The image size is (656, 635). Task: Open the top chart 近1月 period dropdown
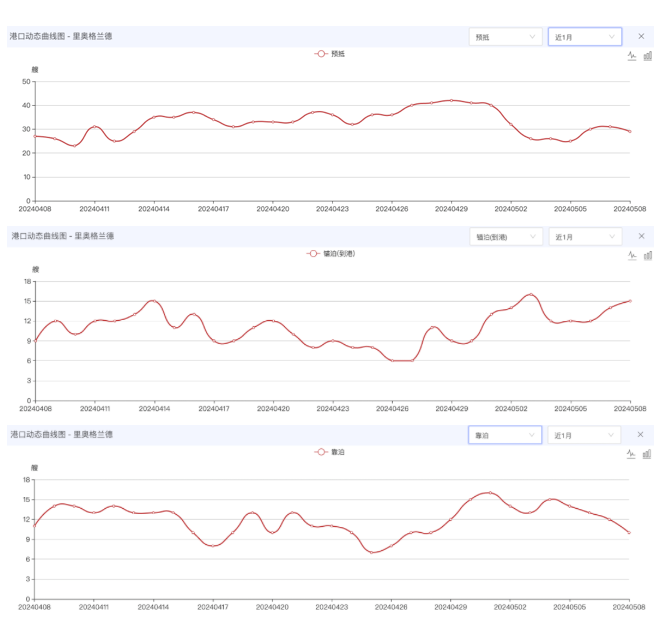[585, 37]
